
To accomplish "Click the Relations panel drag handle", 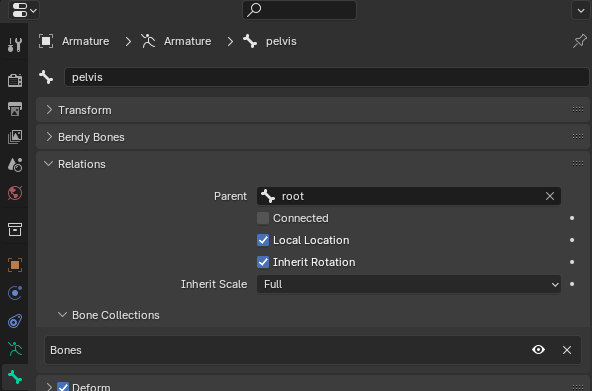I will pos(578,163).
